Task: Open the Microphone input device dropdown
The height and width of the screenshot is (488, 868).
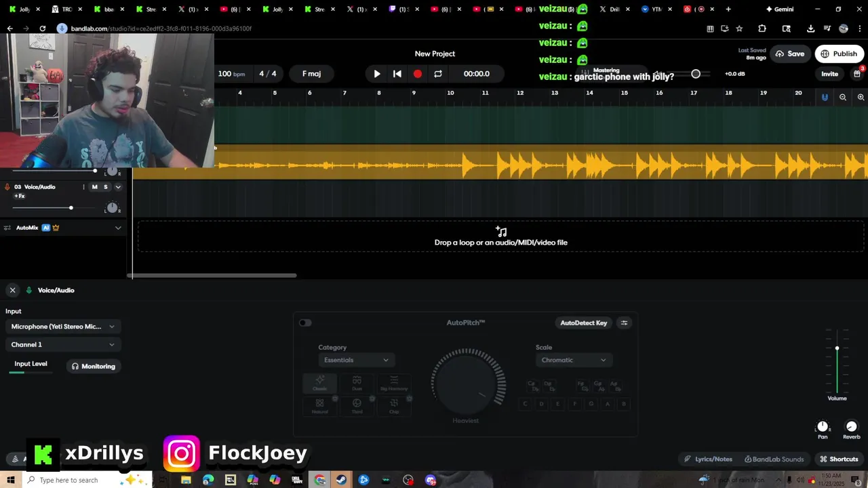Action: point(63,327)
